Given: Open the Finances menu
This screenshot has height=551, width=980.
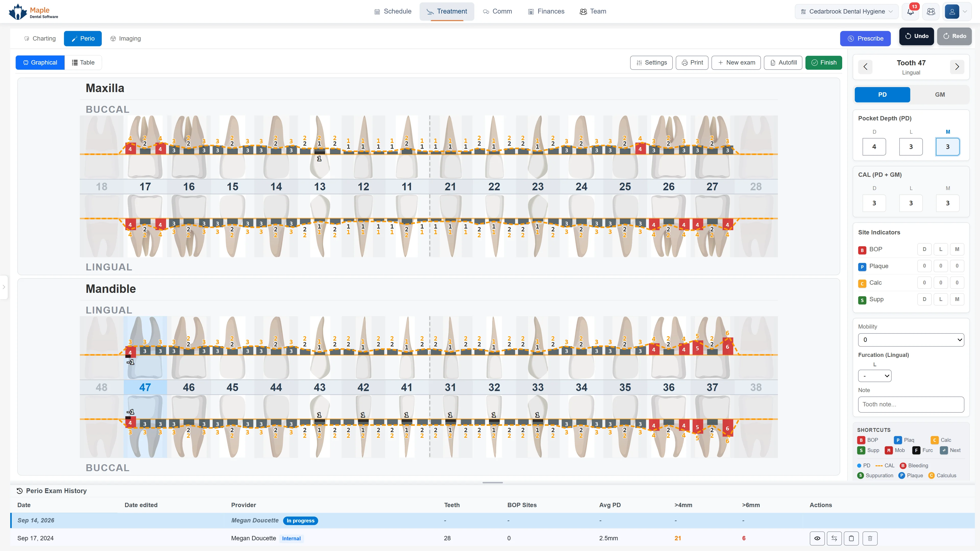Looking at the screenshot, I should point(546,11).
